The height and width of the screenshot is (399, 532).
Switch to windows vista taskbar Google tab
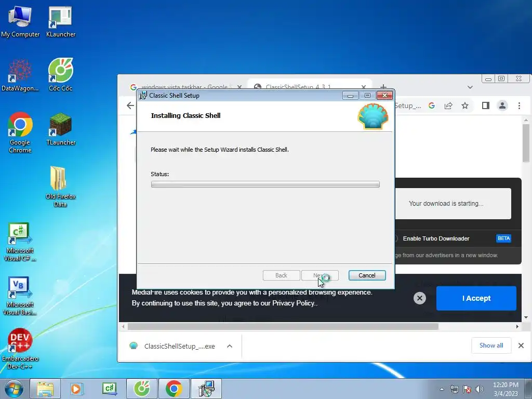click(186, 87)
